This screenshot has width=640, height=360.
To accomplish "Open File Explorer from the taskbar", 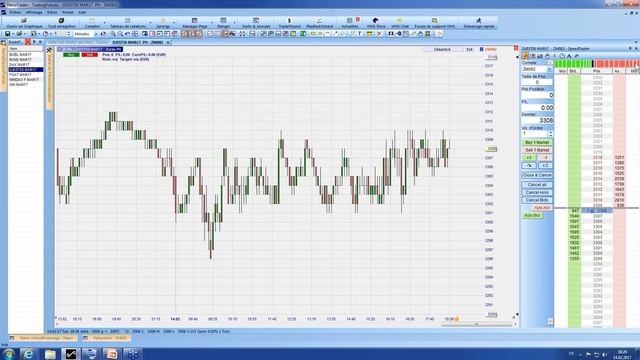I will [x=50, y=354].
